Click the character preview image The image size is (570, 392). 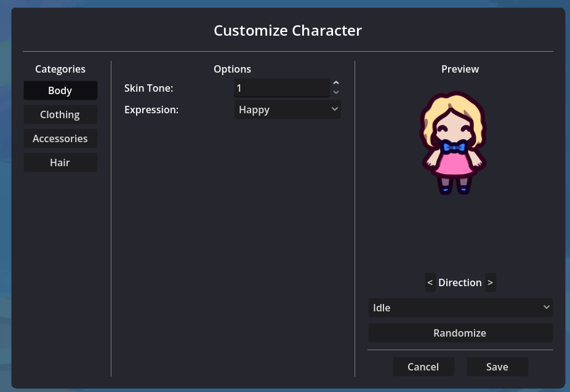click(x=454, y=143)
